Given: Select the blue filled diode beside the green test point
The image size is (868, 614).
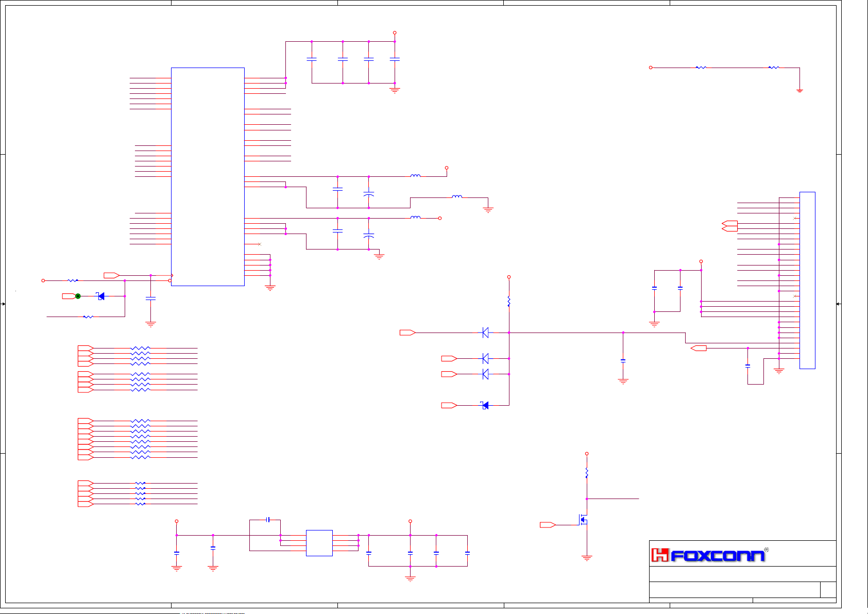Looking at the screenshot, I should (101, 296).
